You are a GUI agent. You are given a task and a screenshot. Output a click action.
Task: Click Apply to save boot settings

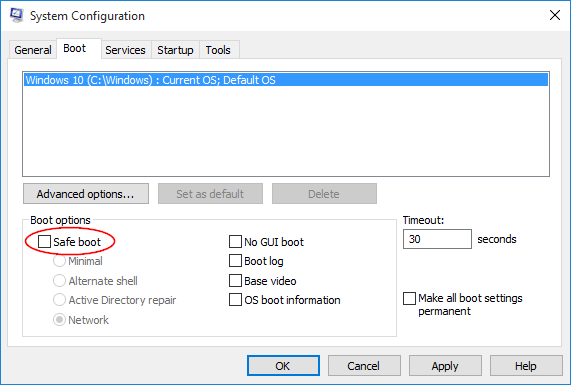click(445, 366)
